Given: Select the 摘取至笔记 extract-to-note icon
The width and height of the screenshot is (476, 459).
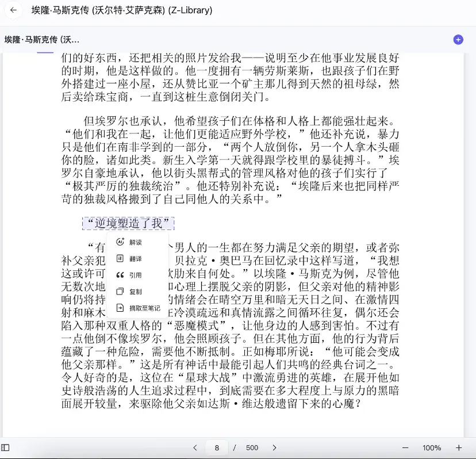Looking at the screenshot, I should coord(119,308).
